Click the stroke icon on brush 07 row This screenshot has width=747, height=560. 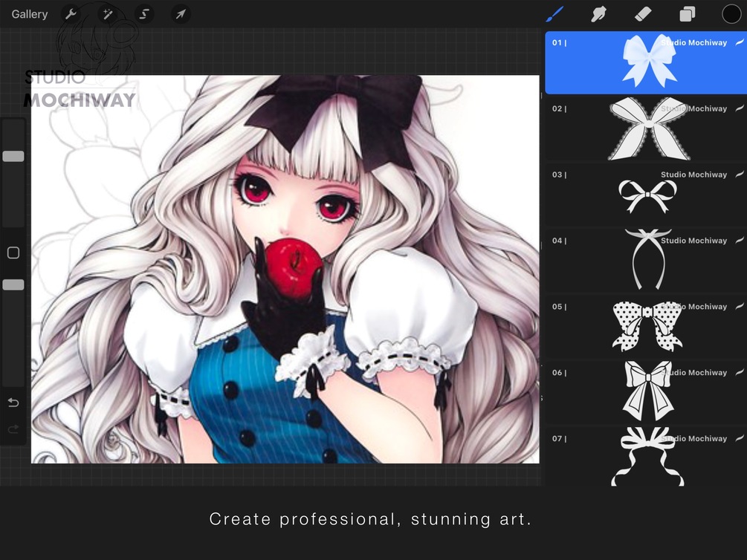[740, 438]
